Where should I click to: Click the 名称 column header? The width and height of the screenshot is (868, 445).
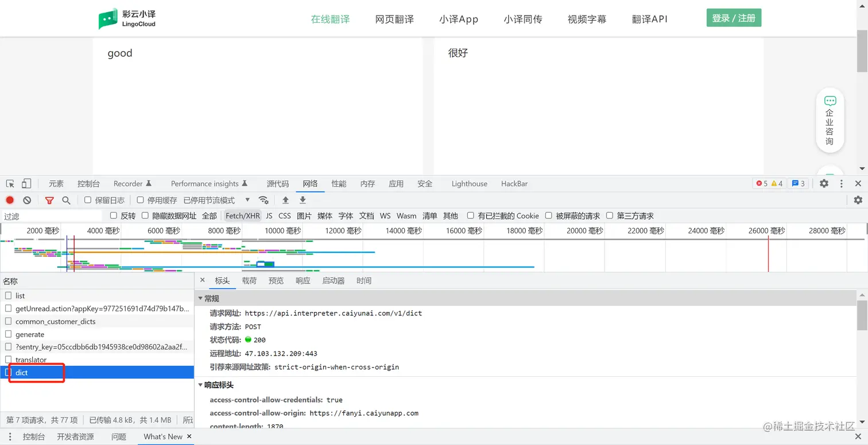(97, 281)
